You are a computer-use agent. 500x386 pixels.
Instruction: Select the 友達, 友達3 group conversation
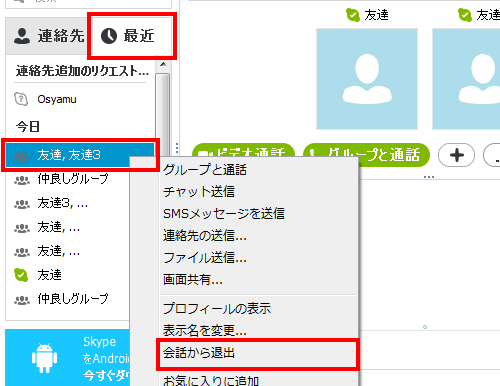coord(80,155)
